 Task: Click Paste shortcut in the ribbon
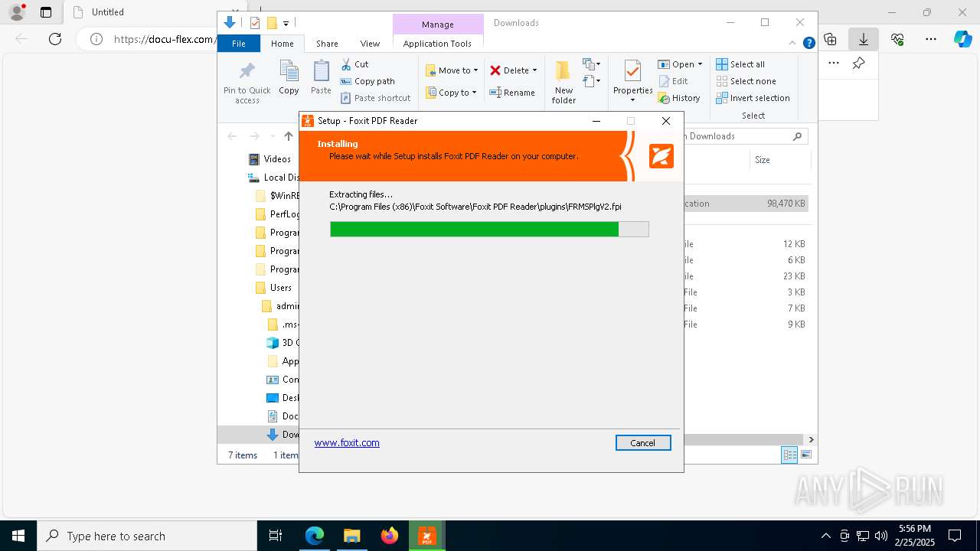click(x=375, y=98)
